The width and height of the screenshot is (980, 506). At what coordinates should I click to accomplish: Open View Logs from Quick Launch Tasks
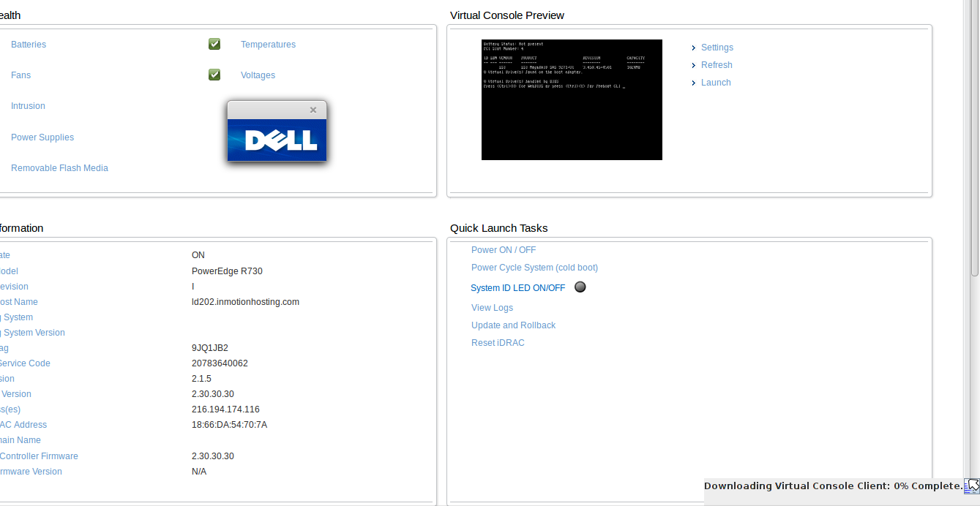[492, 308]
